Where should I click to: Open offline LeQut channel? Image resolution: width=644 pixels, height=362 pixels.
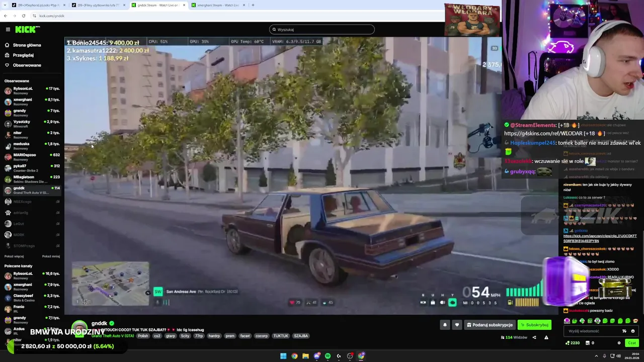(x=32, y=224)
